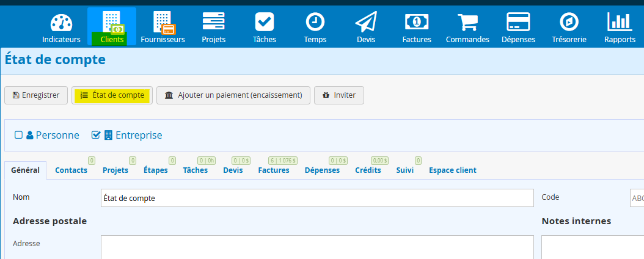The width and height of the screenshot is (644, 259).
Task: Click the Inviter button
Action: (x=339, y=95)
